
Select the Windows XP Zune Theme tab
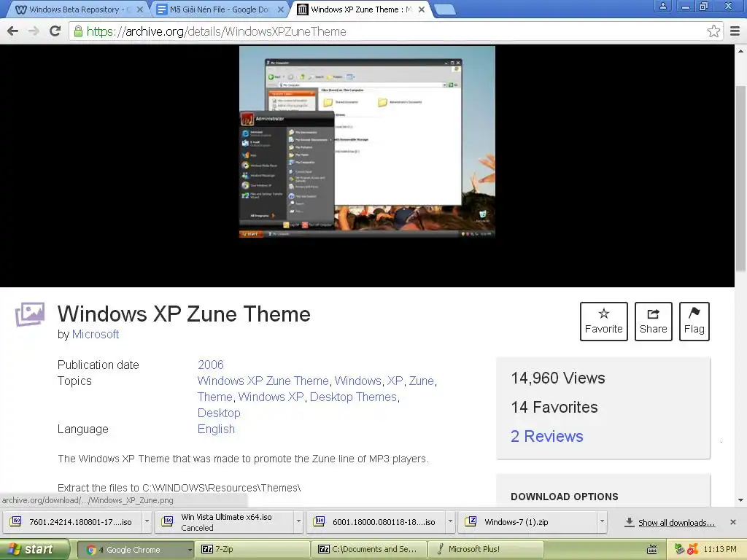360,9
